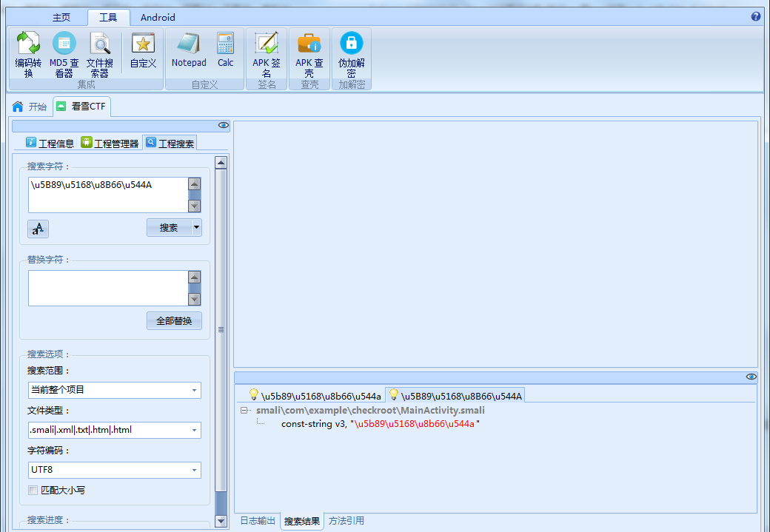Click search text box scroll down arrow

point(195,206)
